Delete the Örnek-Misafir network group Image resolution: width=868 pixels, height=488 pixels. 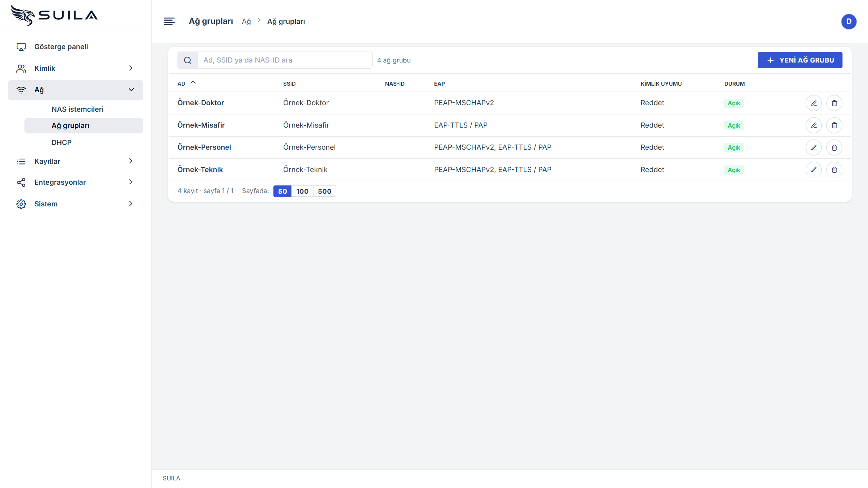coord(834,125)
